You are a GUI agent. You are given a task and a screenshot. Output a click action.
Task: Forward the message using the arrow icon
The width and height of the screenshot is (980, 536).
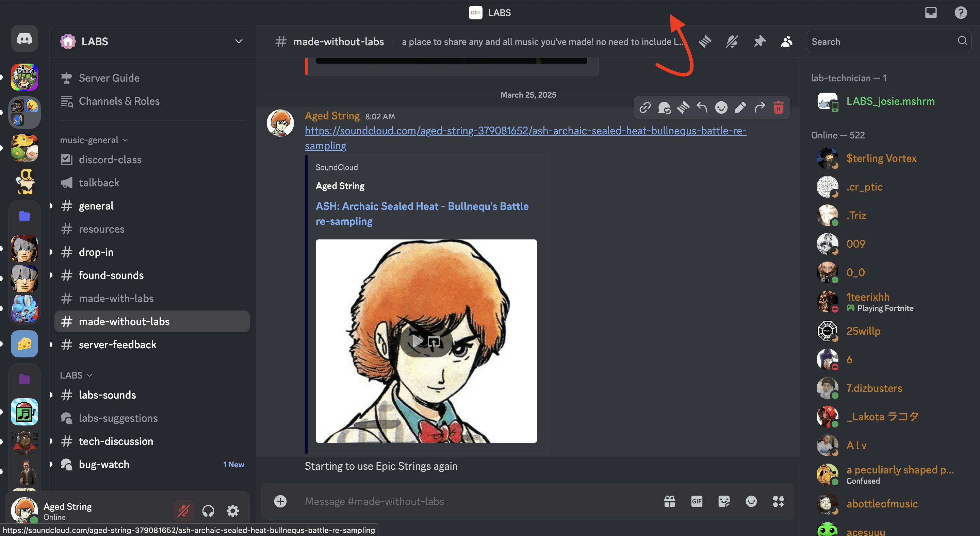point(759,108)
